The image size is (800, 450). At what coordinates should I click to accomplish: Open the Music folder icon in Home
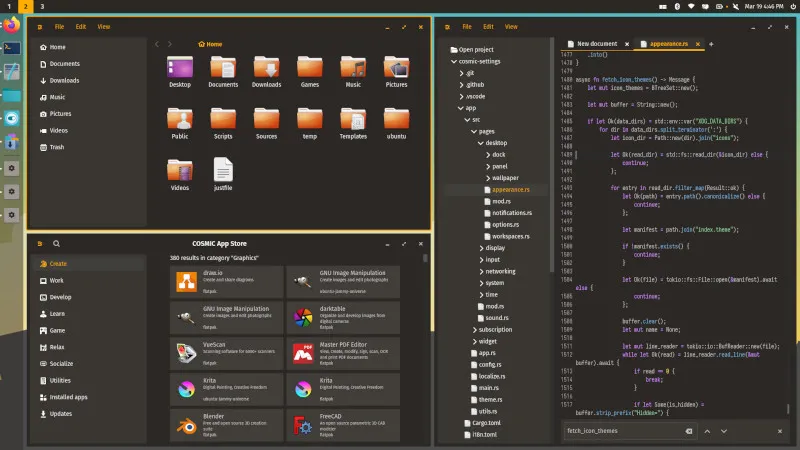coord(353,72)
